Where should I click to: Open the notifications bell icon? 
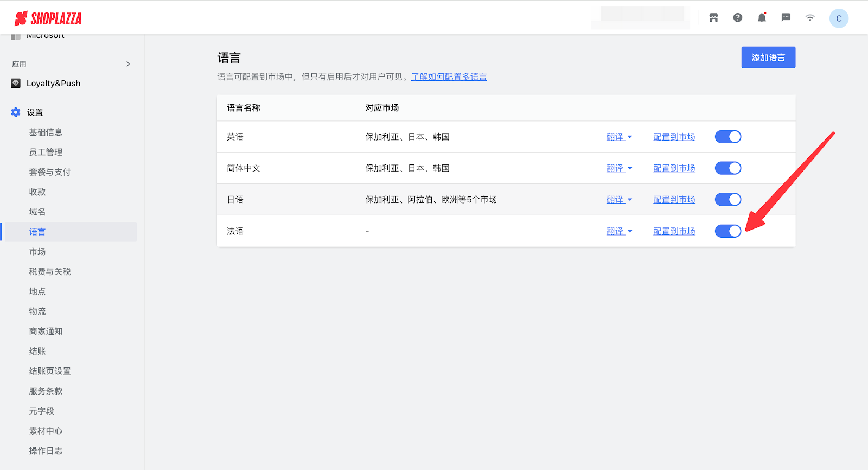(x=762, y=18)
